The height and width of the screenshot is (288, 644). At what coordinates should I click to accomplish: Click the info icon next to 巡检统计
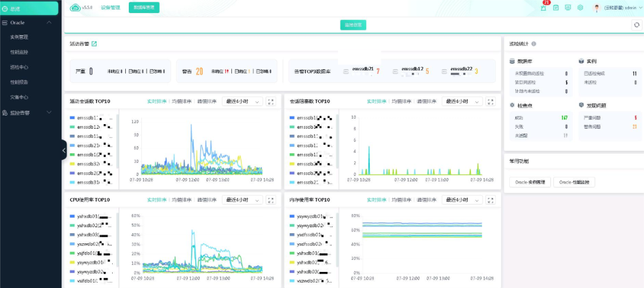[x=533, y=44]
